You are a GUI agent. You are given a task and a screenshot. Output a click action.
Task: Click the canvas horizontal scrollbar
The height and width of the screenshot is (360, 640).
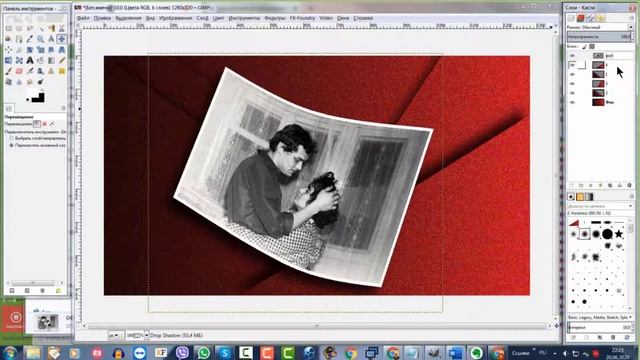click(x=317, y=326)
